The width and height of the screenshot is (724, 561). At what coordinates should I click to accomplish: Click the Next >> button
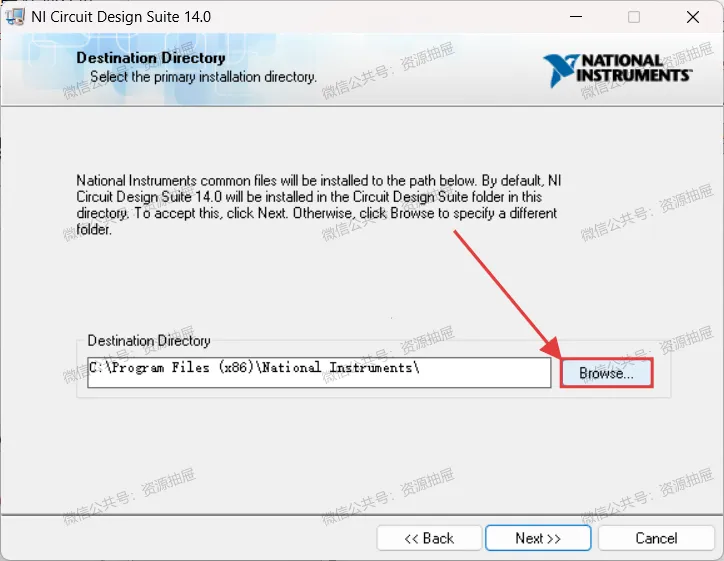[x=538, y=538]
